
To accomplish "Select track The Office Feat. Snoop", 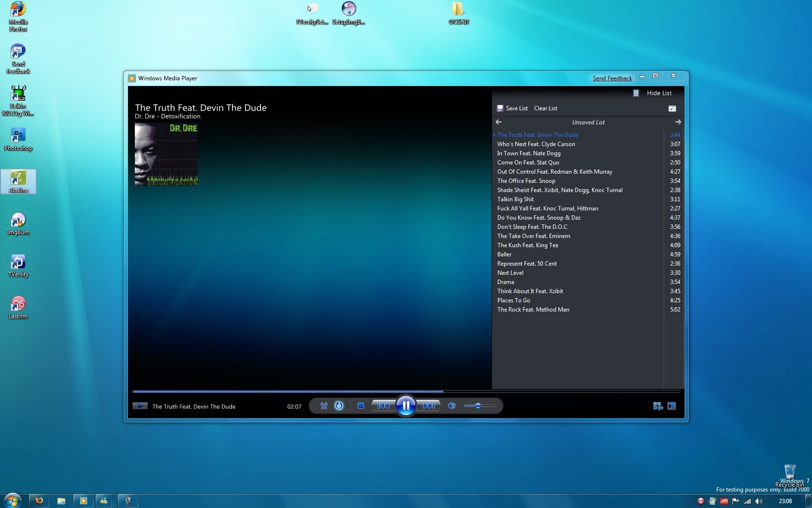I will pyautogui.click(x=588, y=181).
